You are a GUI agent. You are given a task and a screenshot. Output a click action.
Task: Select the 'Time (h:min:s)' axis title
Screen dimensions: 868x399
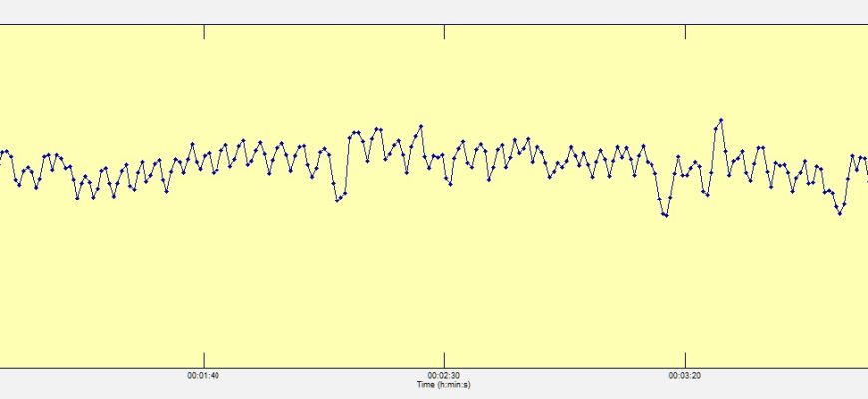coord(444,384)
